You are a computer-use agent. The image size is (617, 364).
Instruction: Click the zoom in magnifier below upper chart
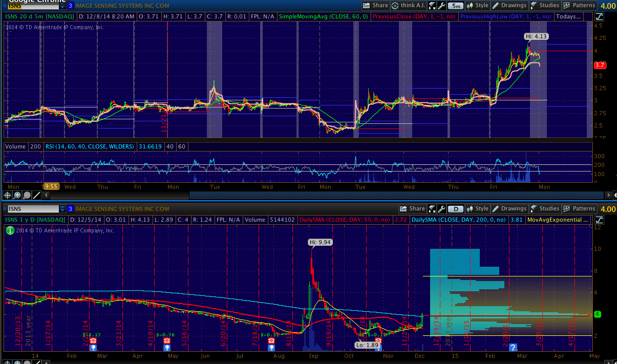pyautogui.click(x=17, y=195)
